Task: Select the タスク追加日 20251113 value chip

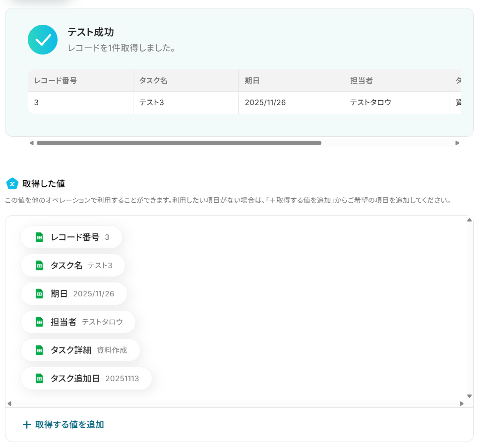Action: pos(86,379)
